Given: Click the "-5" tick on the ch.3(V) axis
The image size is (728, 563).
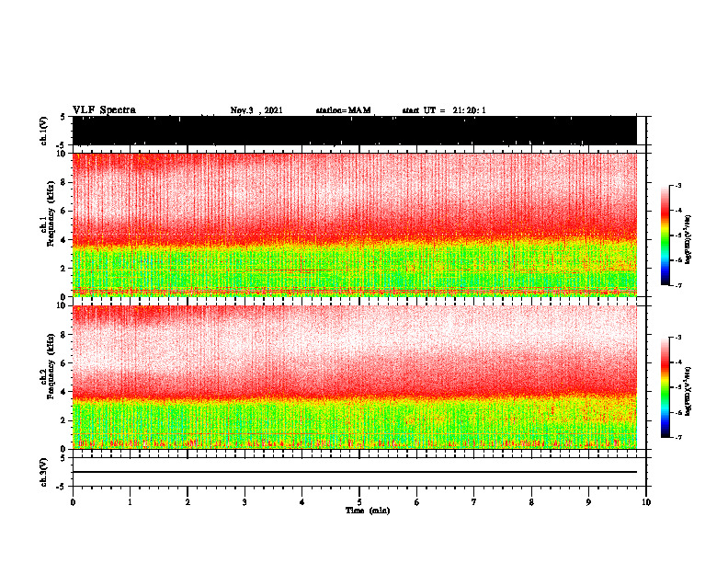Looking at the screenshot, I should [x=62, y=487].
